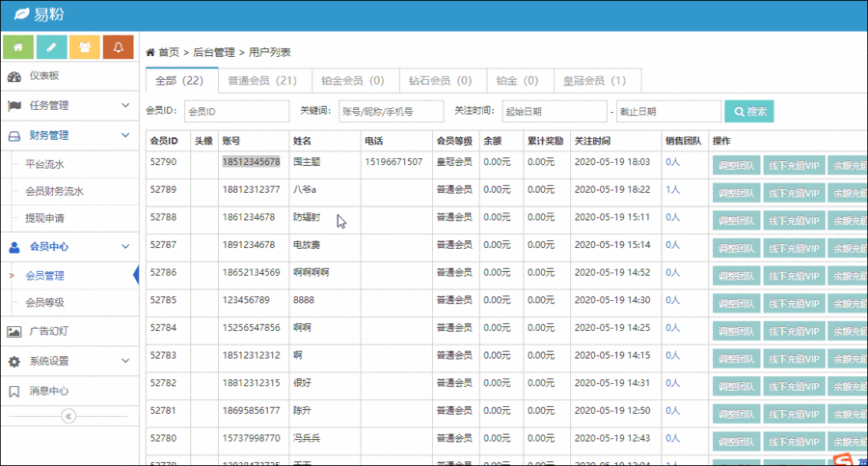Click the yellow users group shortcut icon
Viewport: 868px width, 466px height.
click(x=85, y=46)
